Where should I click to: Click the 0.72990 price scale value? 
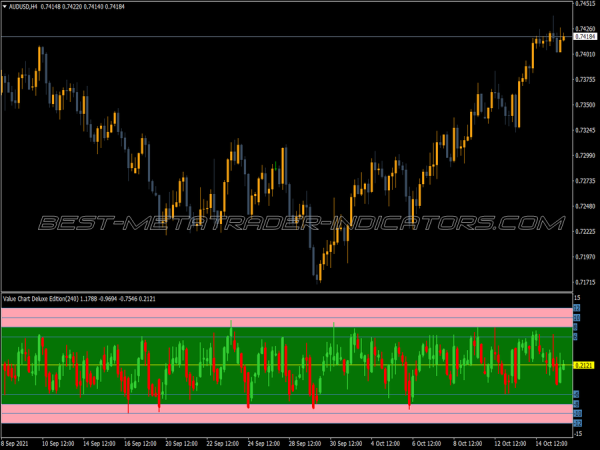(585, 156)
